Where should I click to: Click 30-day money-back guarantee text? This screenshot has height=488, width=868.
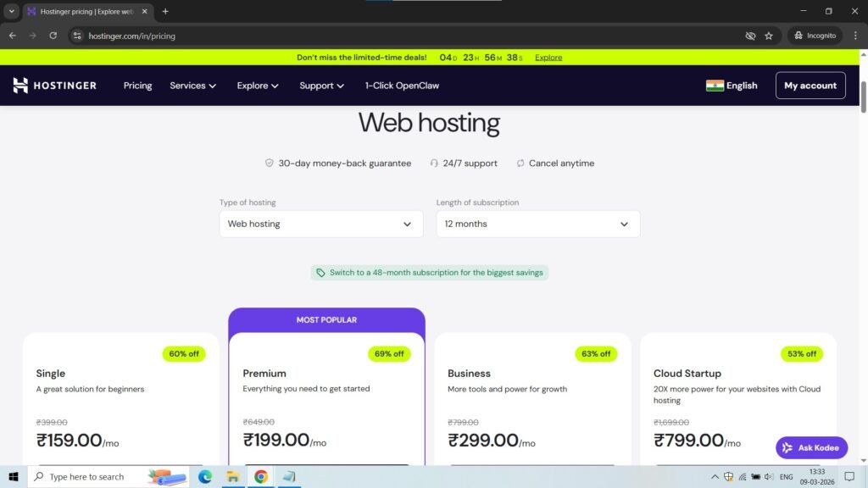tap(344, 164)
